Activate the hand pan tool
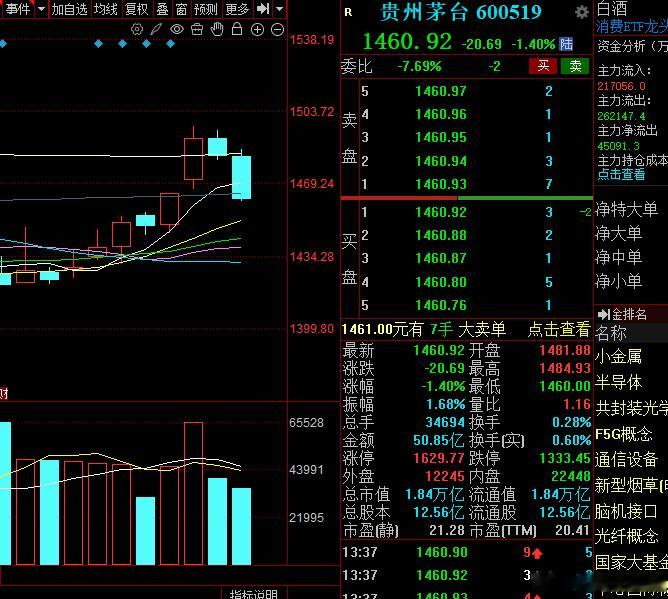This screenshot has width=668, height=599. tap(217, 29)
